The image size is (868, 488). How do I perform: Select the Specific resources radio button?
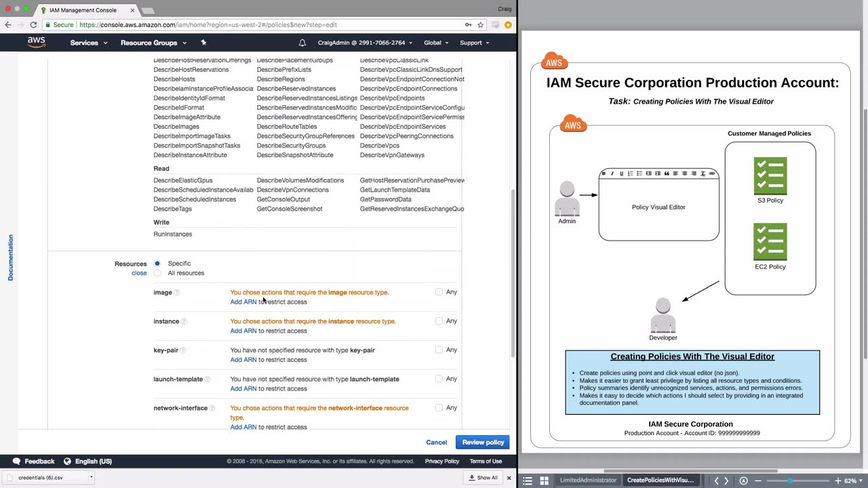click(x=157, y=263)
